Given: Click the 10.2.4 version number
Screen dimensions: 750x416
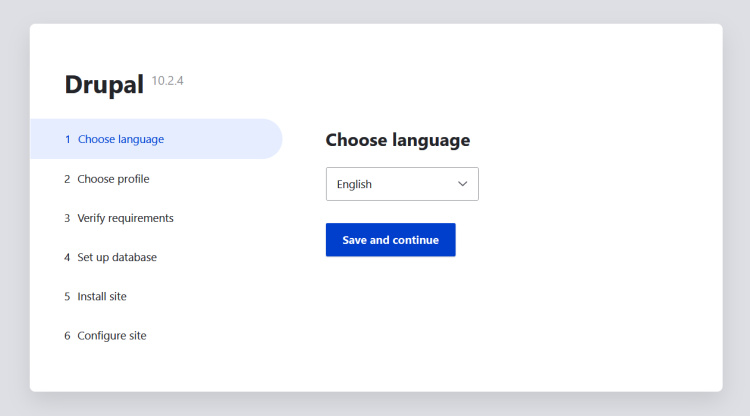Looking at the screenshot, I should [167, 79].
